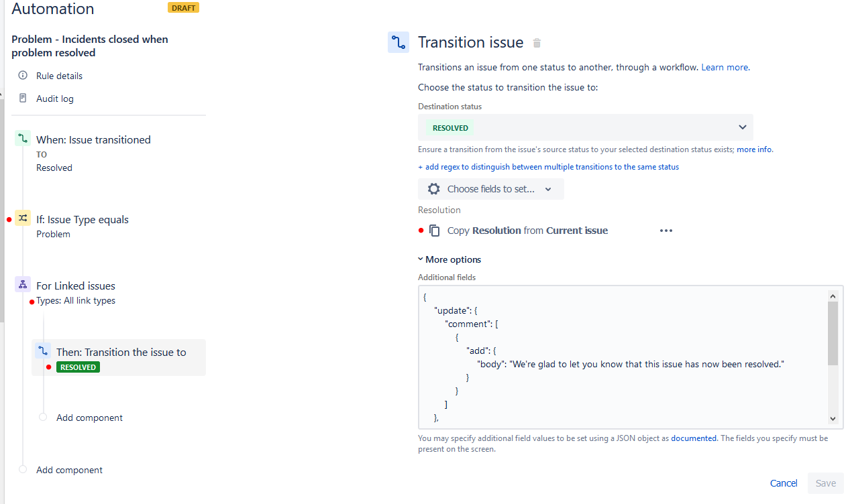850x504 pixels.
Task: Select the Issue Type equals condition icon
Action: pos(23,218)
